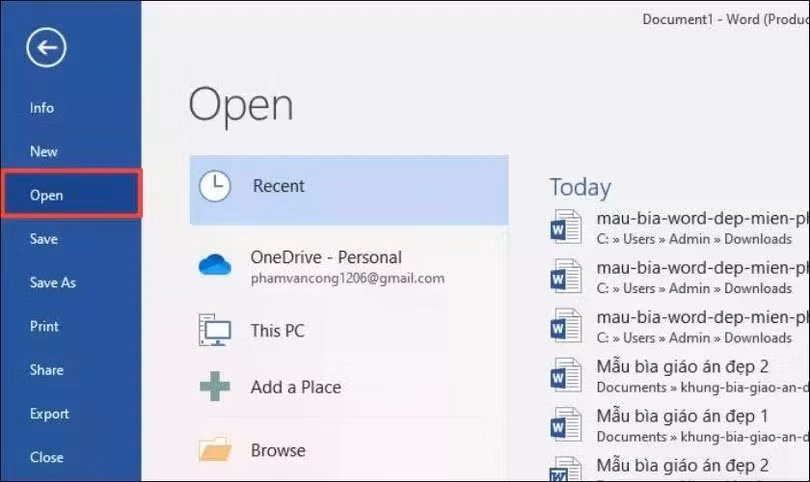Image resolution: width=810 pixels, height=482 pixels.
Task: Click the Browse folder icon
Action: click(x=215, y=449)
